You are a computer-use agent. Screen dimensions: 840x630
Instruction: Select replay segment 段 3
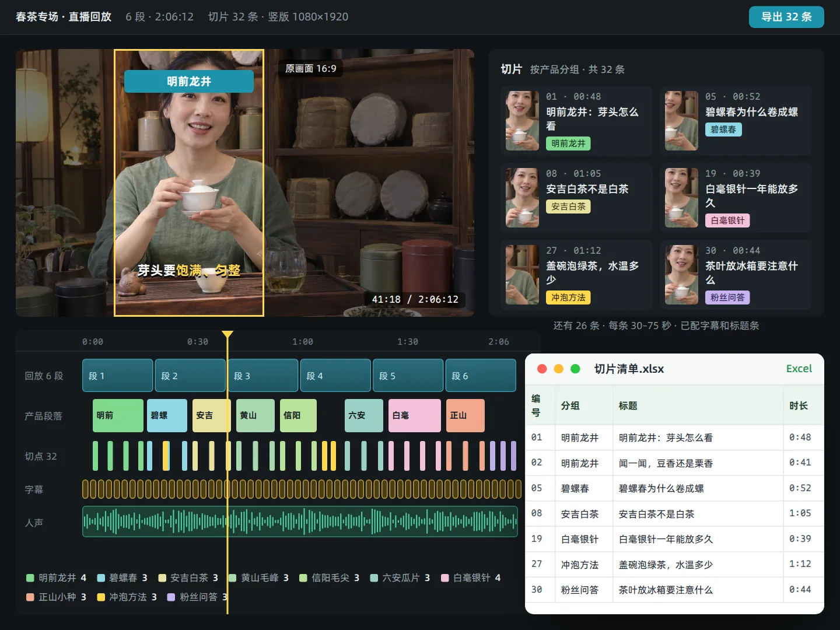[x=263, y=376]
